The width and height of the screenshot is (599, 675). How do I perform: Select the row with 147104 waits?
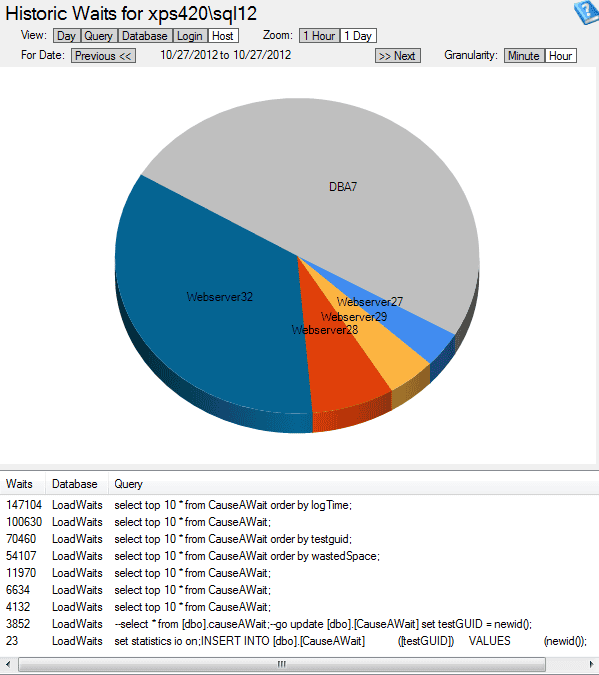pos(299,505)
